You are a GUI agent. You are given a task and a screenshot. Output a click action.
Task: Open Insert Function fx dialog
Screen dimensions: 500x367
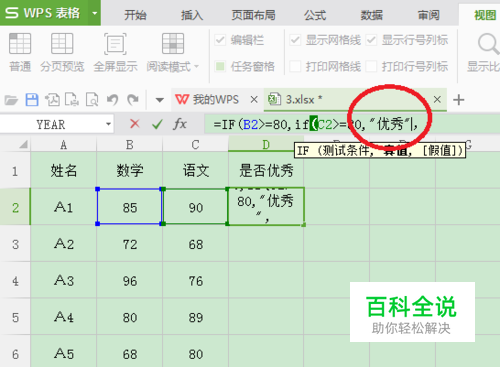tap(180, 124)
